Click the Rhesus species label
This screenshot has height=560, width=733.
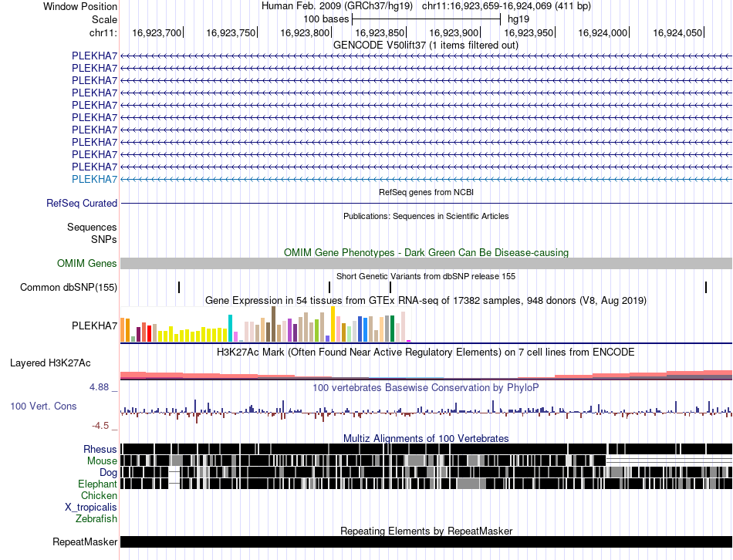tap(100, 449)
